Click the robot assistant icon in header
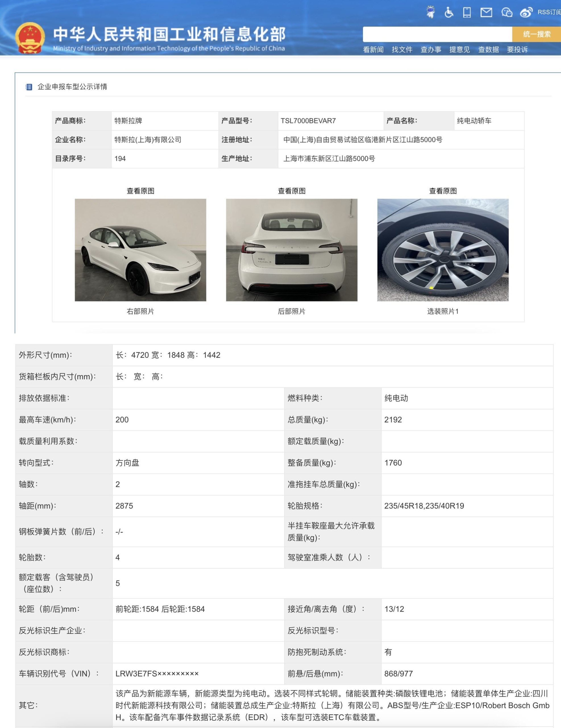Viewport: 561px width, 728px height. tap(431, 12)
